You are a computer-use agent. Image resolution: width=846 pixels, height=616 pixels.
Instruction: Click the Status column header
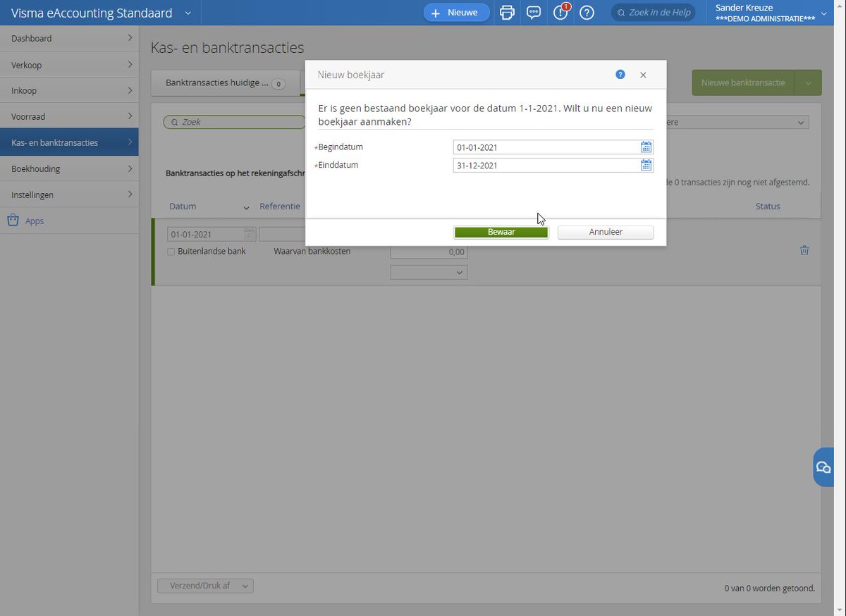click(x=768, y=207)
